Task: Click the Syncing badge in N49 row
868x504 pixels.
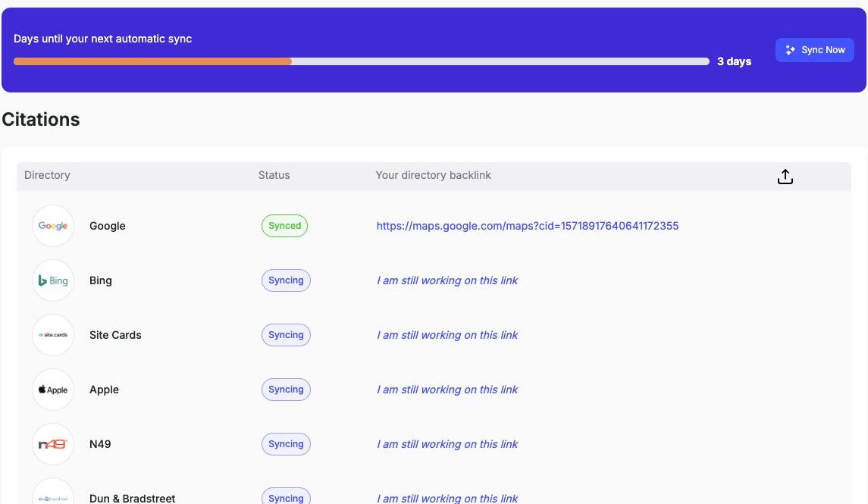Action: 287,444
